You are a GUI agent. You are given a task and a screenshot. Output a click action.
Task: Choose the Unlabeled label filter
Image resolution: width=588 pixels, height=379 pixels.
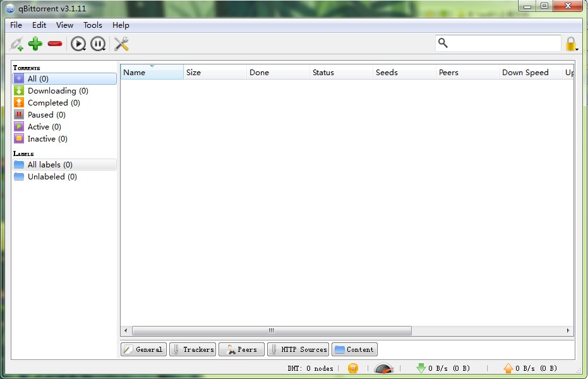click(52, 177)
